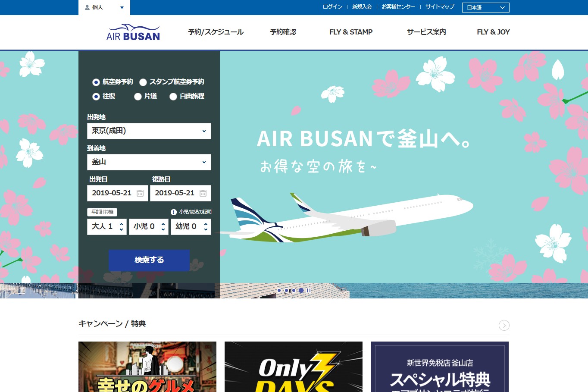Choose 片道 one-way option
This screenshot has height=392, width=588.
tap(138, 96)
